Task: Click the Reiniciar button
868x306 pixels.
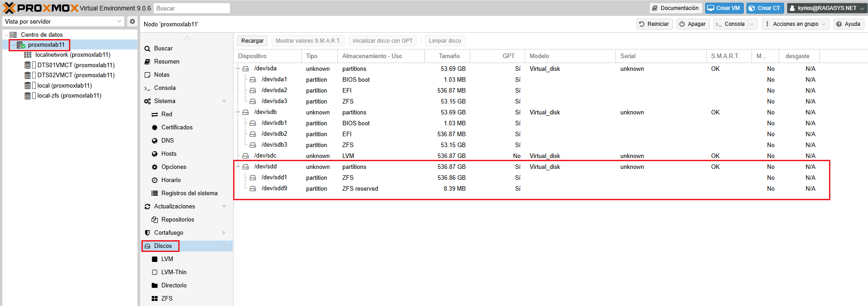Action: [x=654, y=24]
